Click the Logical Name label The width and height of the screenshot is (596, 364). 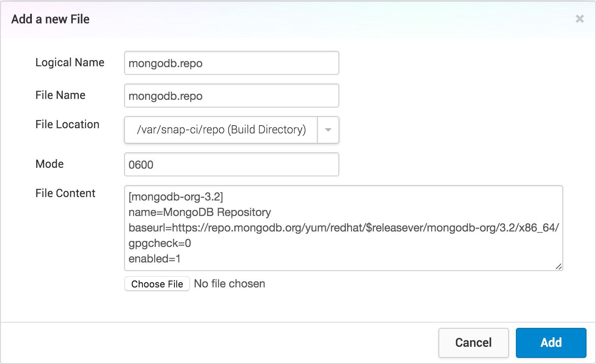(x=70, y=63)
